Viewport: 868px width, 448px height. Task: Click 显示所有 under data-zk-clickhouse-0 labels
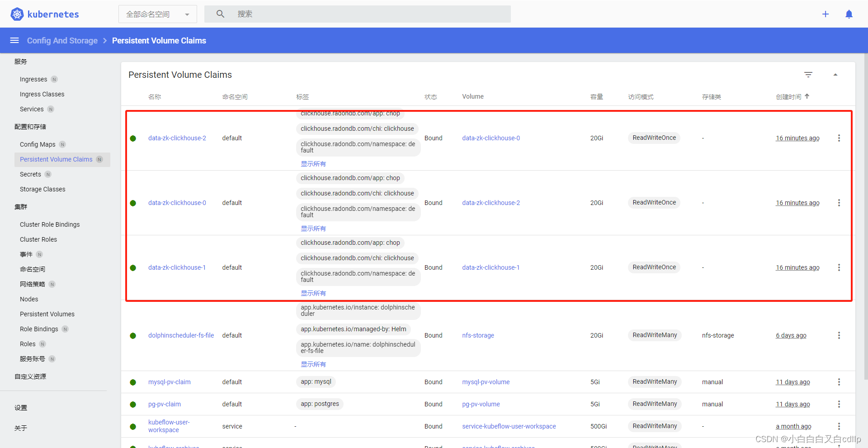pyautogui.click(x=313, y=229)
